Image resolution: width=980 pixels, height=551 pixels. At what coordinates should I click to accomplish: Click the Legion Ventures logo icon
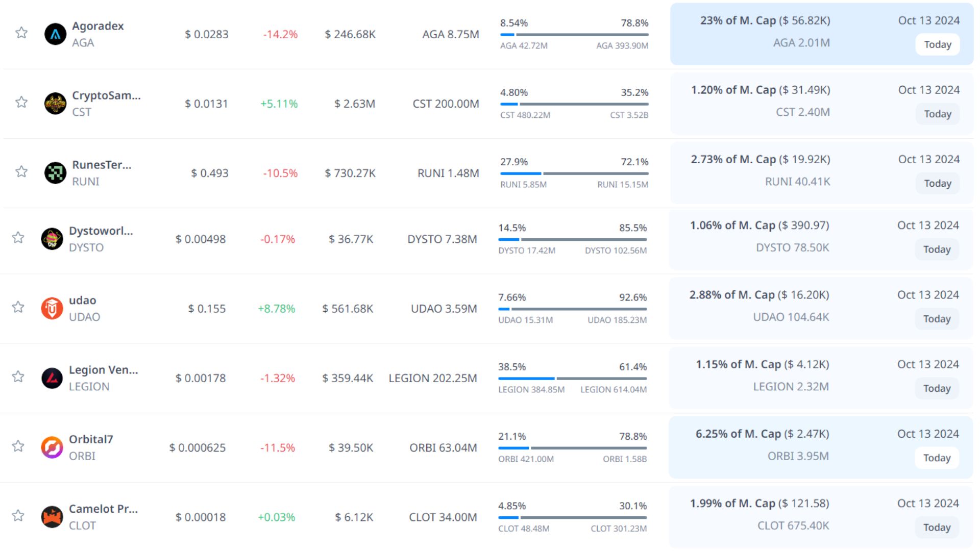[x=52, y=378]
